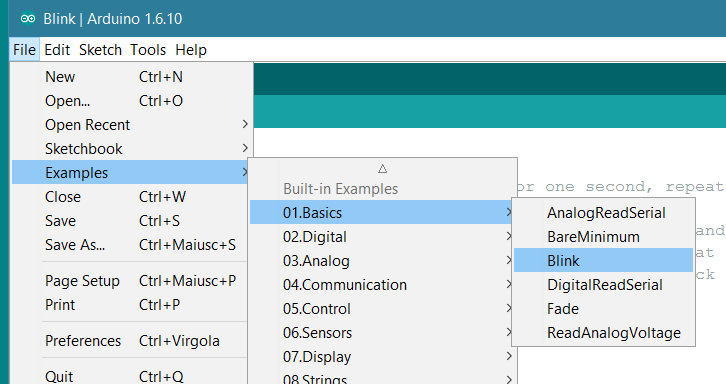
Task: Open the Edit menu
Action: click(x=57, y=50)
